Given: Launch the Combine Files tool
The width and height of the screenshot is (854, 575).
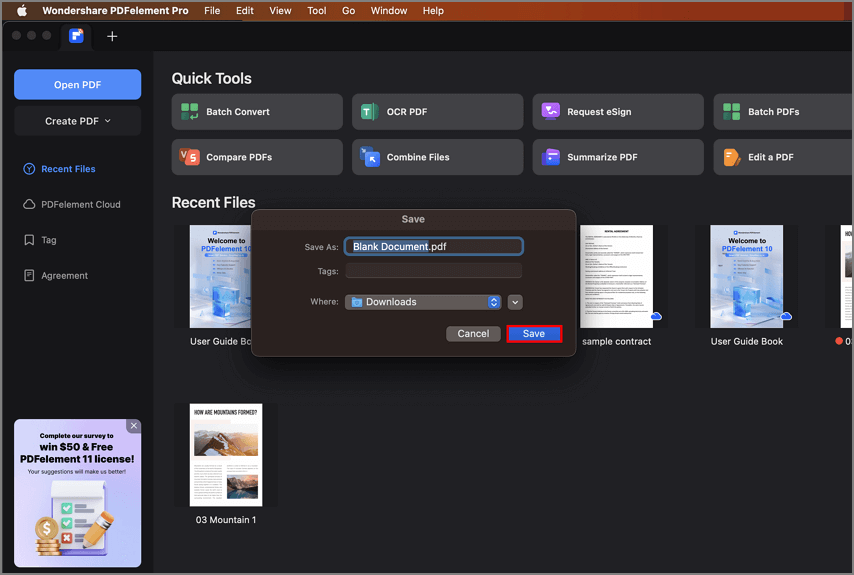Looking at the screenshot, I should coord(437,157).
